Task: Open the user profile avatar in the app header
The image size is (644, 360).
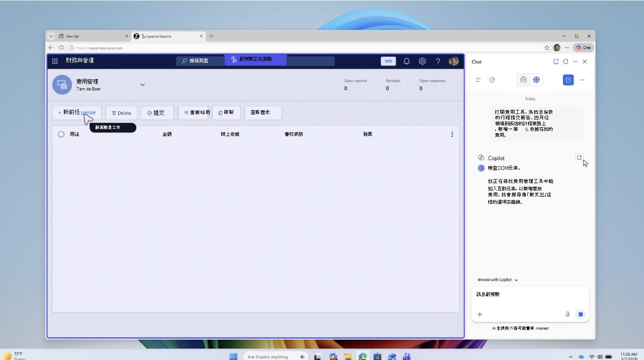Action: coord(454,61)
